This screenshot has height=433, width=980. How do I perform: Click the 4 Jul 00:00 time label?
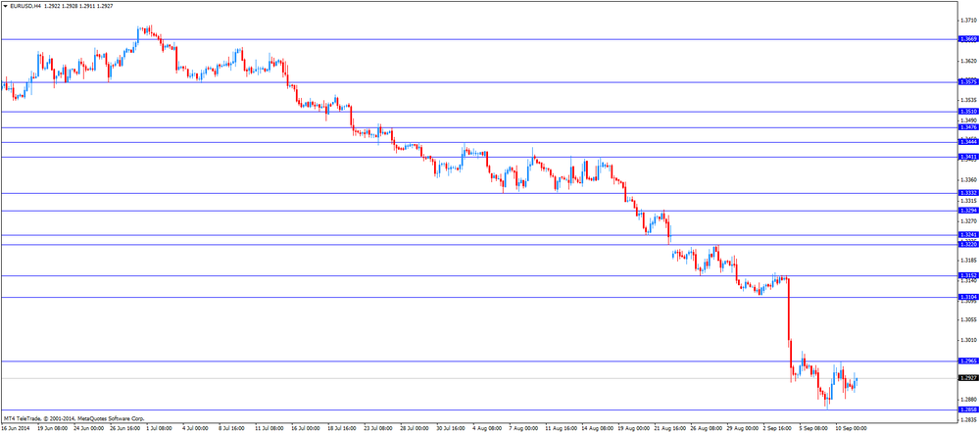click(197, 429)
